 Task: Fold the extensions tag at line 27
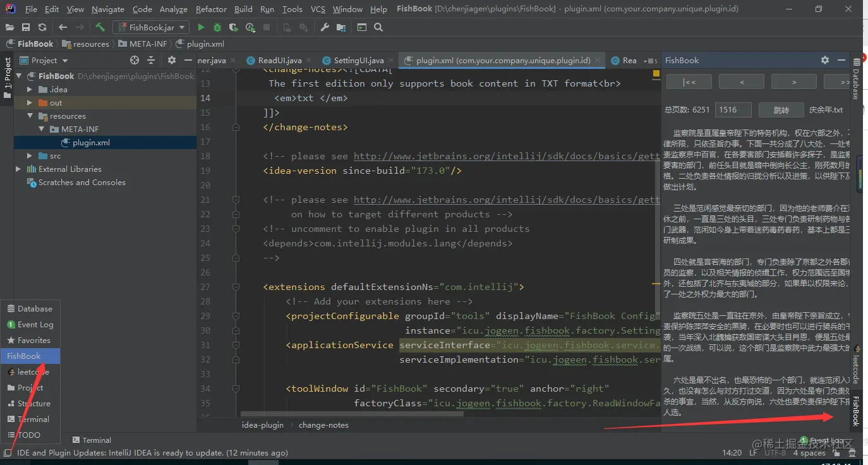[x=236, y=287]
